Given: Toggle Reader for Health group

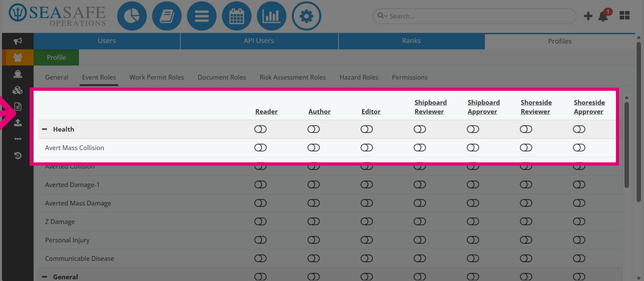Looking at the screenshot, I should [260, 129].
